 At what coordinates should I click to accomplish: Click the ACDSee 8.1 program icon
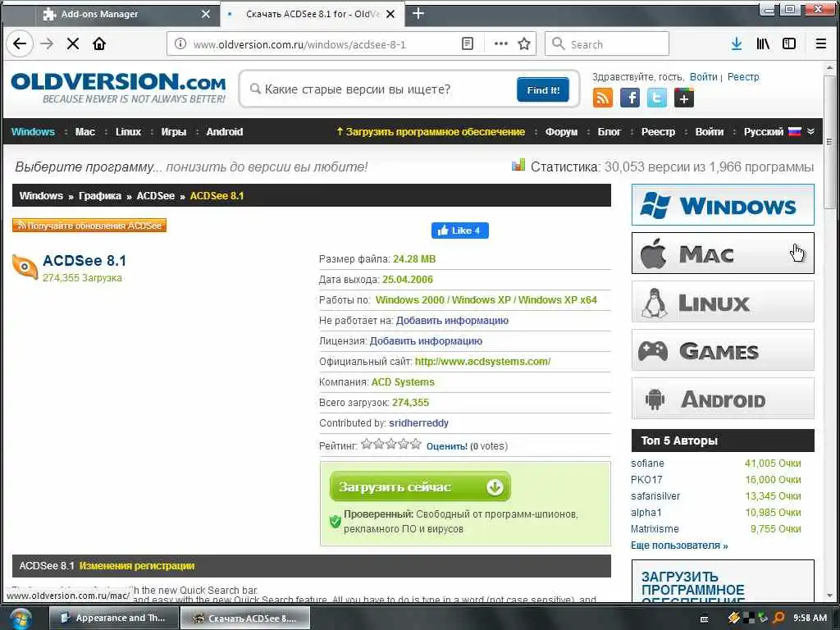click(x=25, y=267)
